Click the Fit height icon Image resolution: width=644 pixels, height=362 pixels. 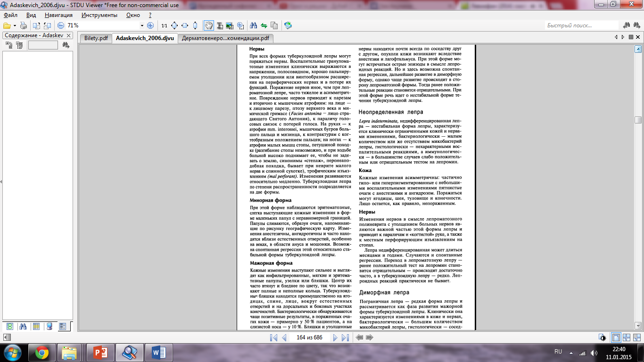(x=195, y=25)
